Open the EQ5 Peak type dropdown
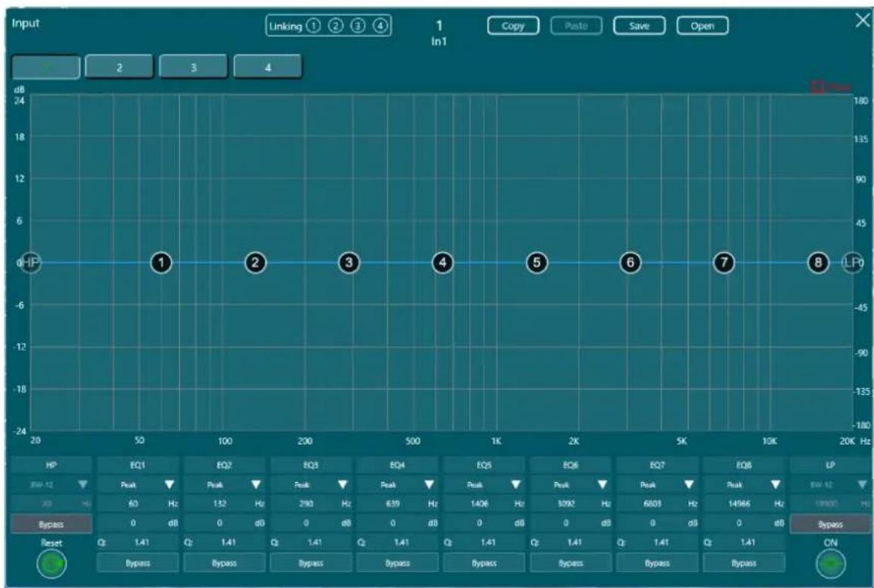Screen dimensions: 874x588 pos(484,485)
